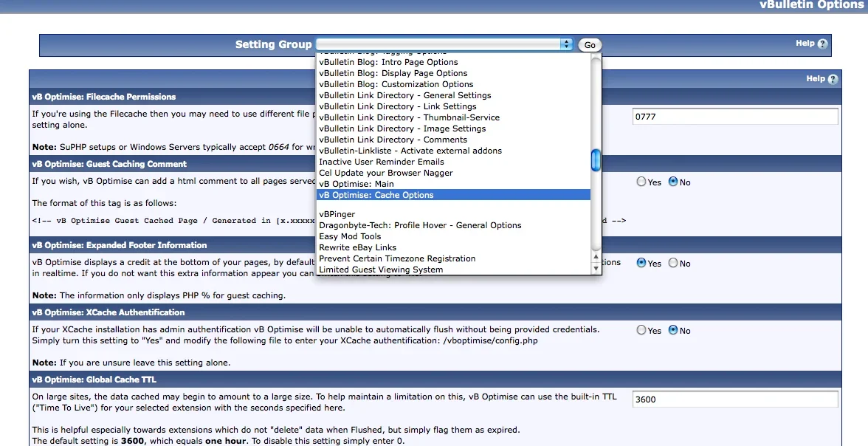Set XCache Authentification to Yes

(641, 330)
